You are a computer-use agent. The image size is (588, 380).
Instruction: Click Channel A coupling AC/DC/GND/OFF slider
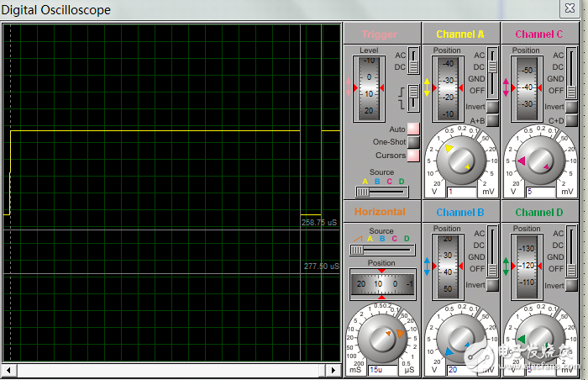click(492, 74)
